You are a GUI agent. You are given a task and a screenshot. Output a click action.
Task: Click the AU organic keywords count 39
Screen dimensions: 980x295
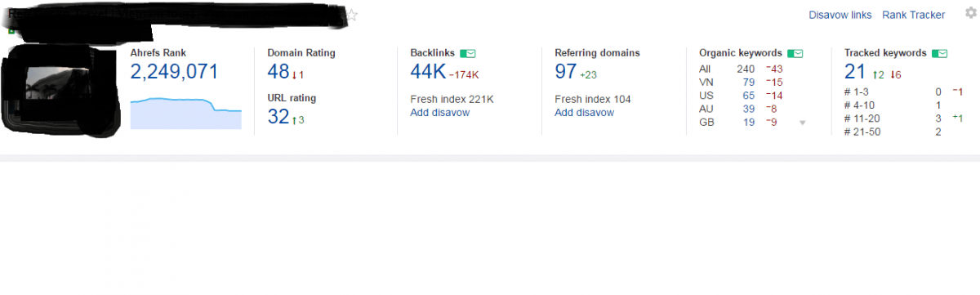[x=749, y=109]
